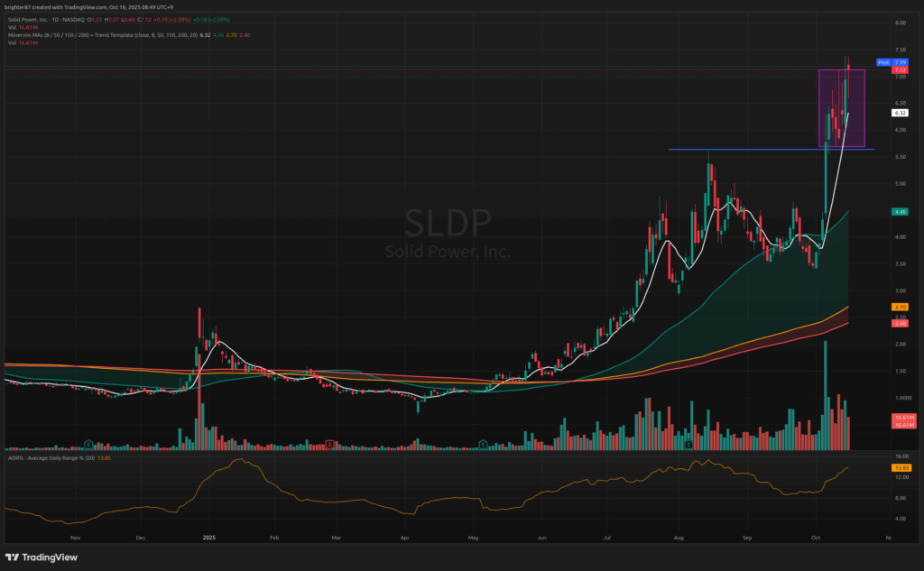Click the TradingView logo in bottom-left corner
924x571 pixels.
coord(45,557)
